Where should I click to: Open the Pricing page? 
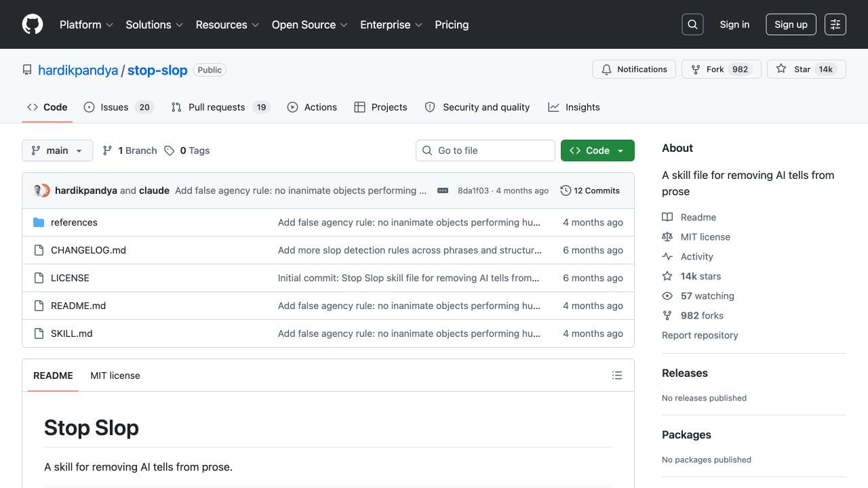point(452,24)
